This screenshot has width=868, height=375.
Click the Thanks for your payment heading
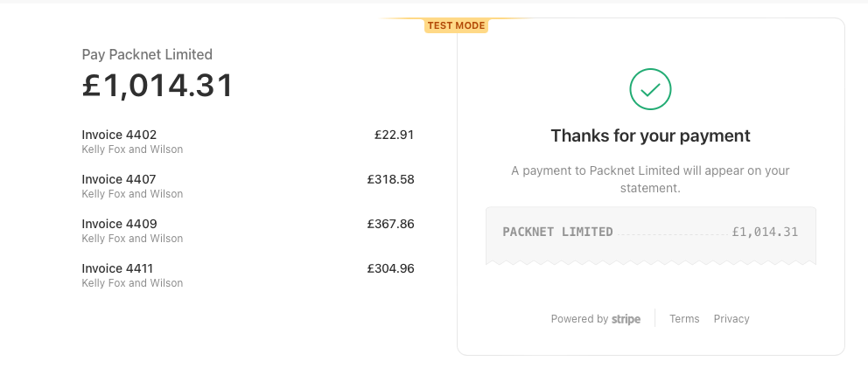650,135
